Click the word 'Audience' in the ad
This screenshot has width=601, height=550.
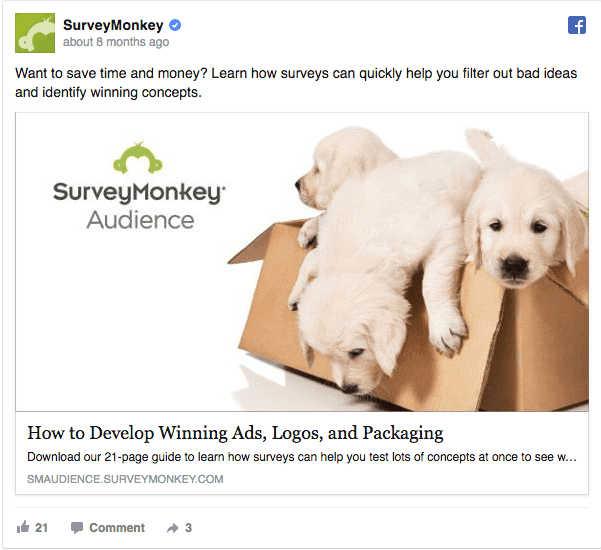tap(140, 221)
